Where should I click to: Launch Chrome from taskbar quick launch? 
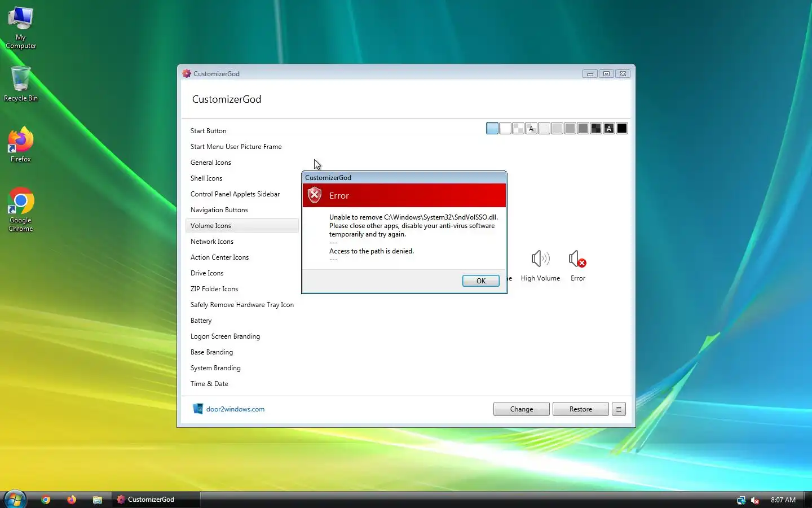[46, 500]
